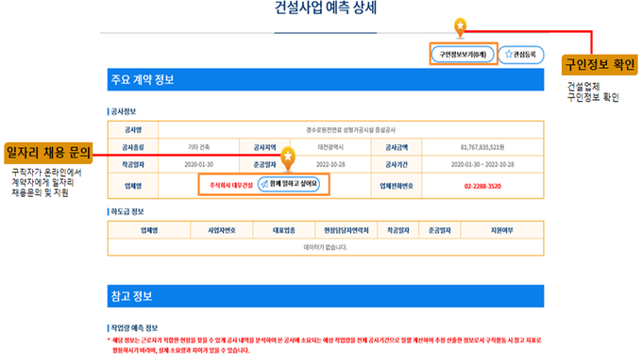
Task: Click the 작업량 예측 정보 subsection label
Action: 134,328
